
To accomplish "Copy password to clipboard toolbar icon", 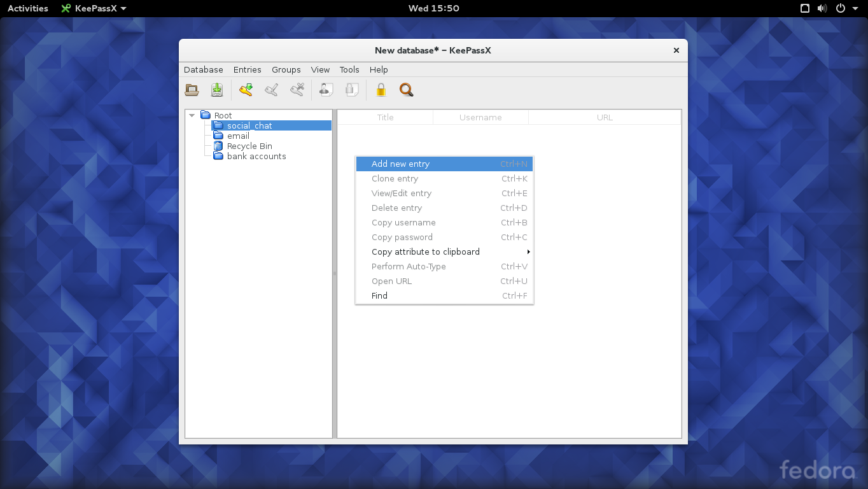I will click(x=352, y=90).
